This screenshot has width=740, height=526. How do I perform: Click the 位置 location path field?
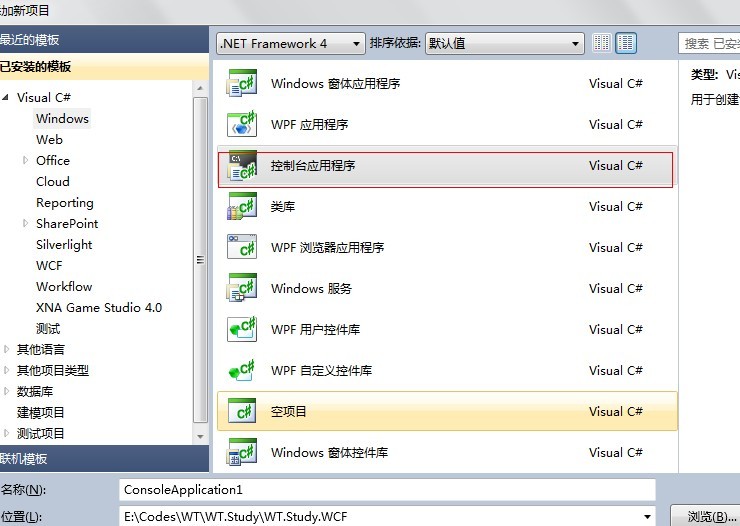point(387,517)
